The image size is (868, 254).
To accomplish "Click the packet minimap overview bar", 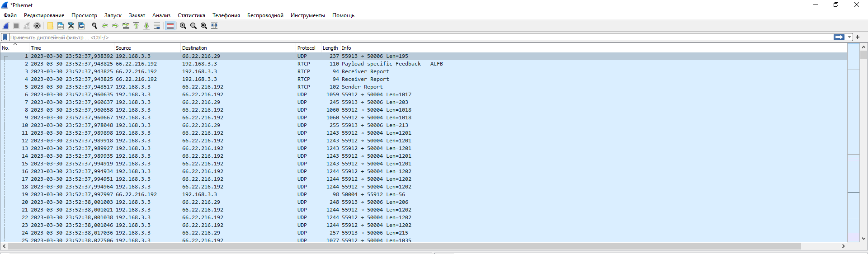I will [854, 143].
